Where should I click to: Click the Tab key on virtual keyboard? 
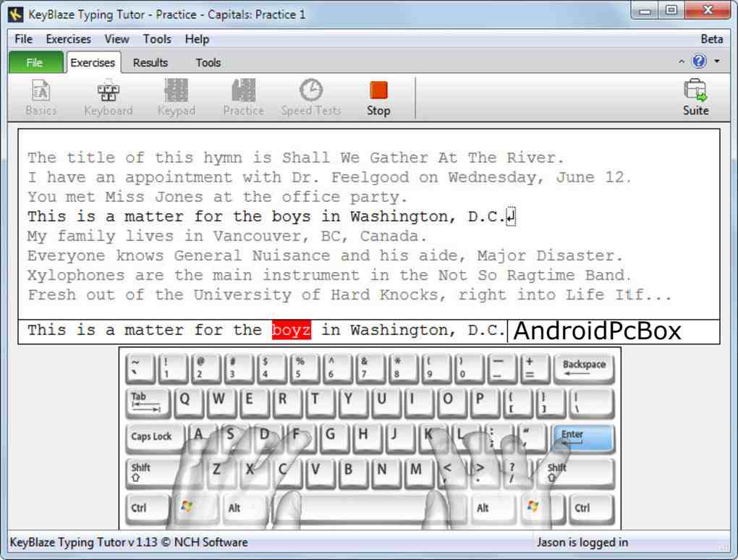(148, 403)
